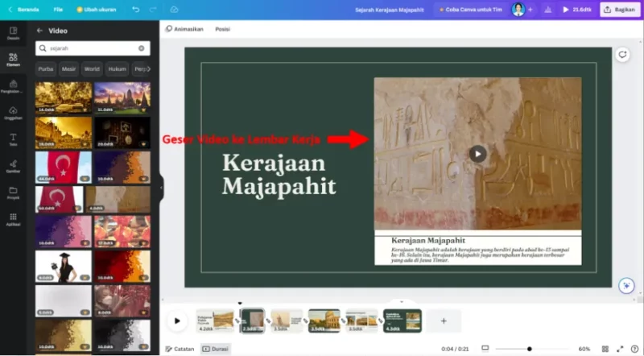Select the last page 4.3dtk thumbnail
The image size is (644, 356).
coord(402,321)
